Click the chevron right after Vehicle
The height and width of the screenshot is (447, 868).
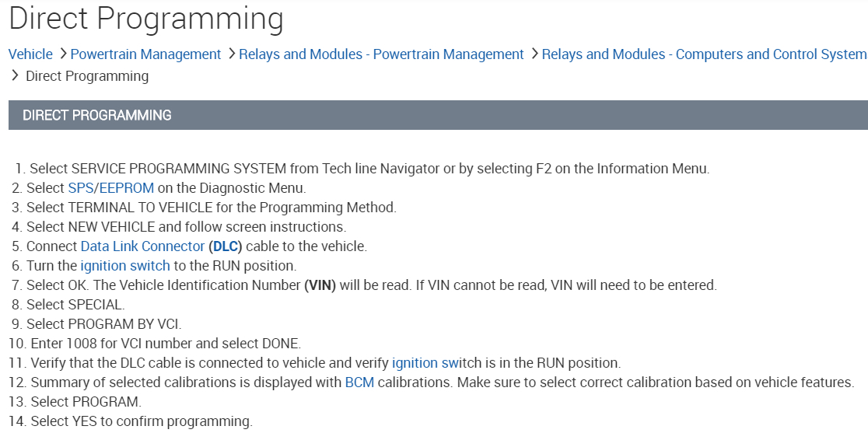click(61, 54)
